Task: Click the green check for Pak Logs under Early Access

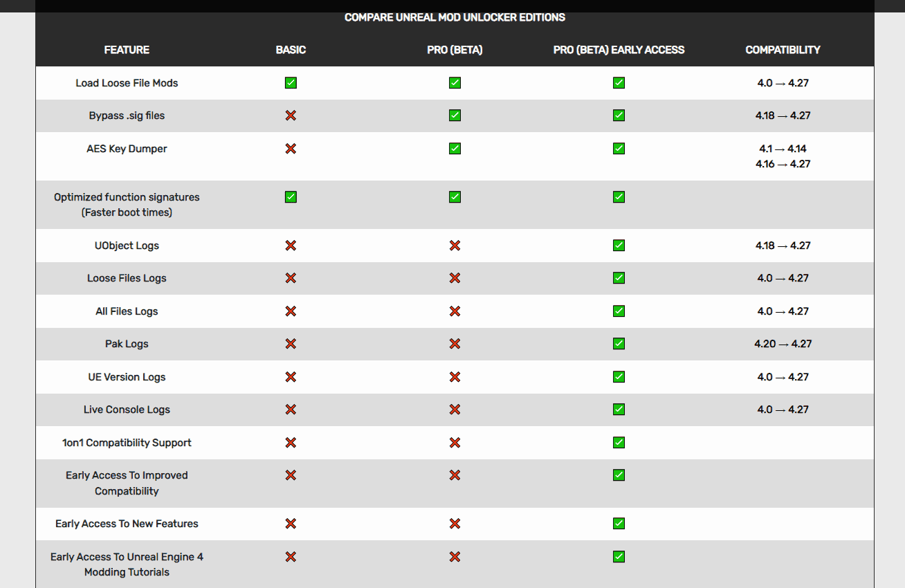Action: coord(619,344)
